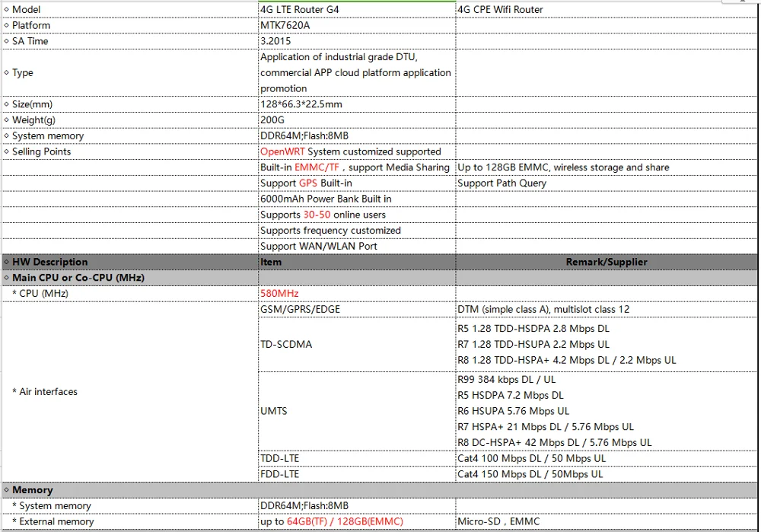
Task: Select the 'Weight(g)' label cell
Action: click(x=130, y=120)
